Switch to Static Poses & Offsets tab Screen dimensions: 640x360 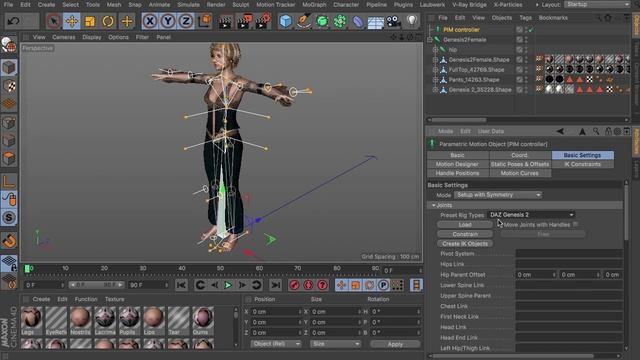coord(520,164)
